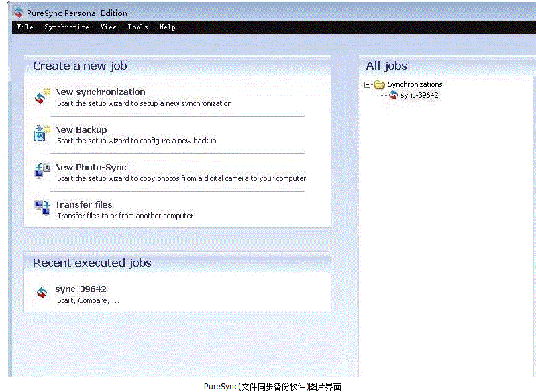
Task: Open the Help menu
Action: click(x=167, y=27)
